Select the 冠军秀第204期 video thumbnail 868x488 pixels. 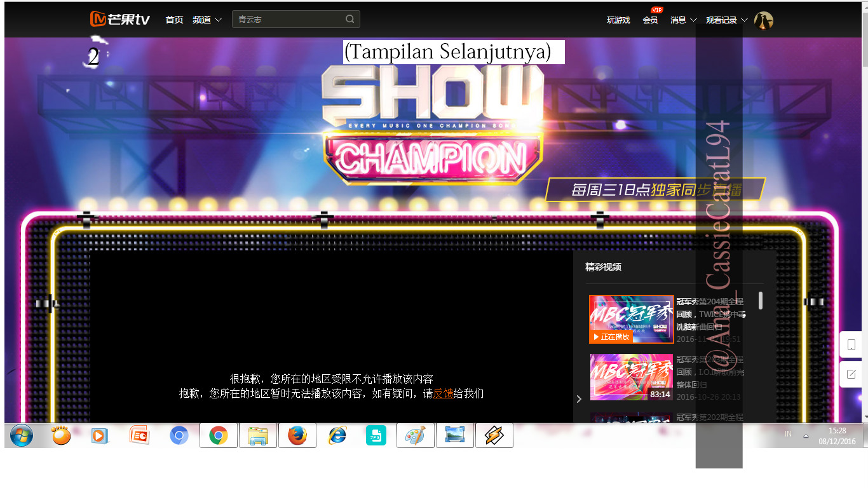(632, 319)
